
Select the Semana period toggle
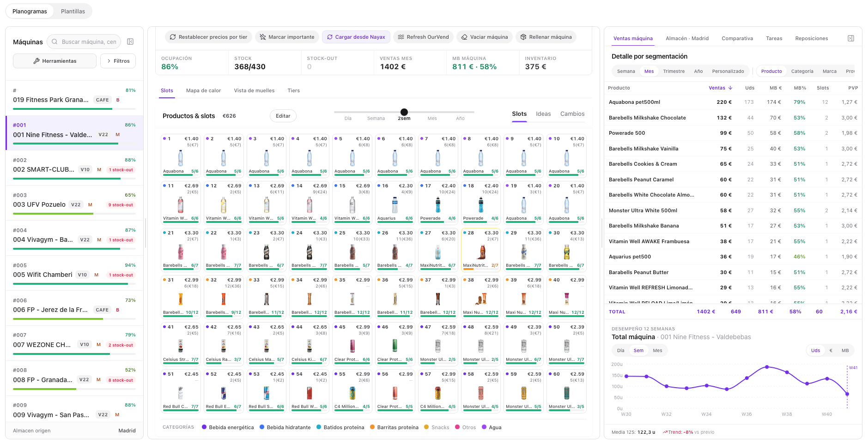[626, 71]
